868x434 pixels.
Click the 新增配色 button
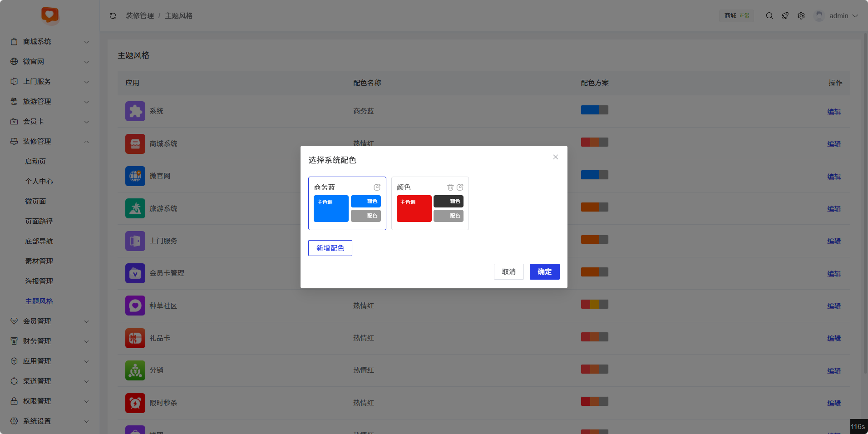point(330,248)
